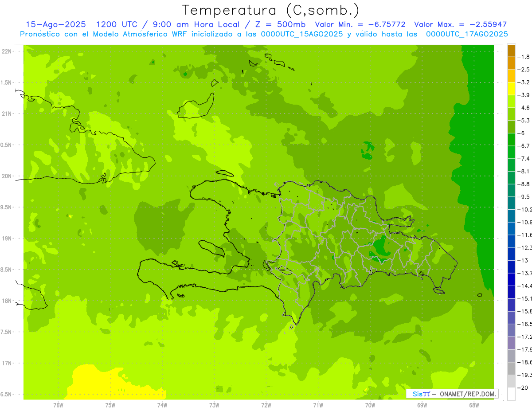
Task: Pick the orange legend band between -1.8 and -2.5
Action: [x=511, y=63]
